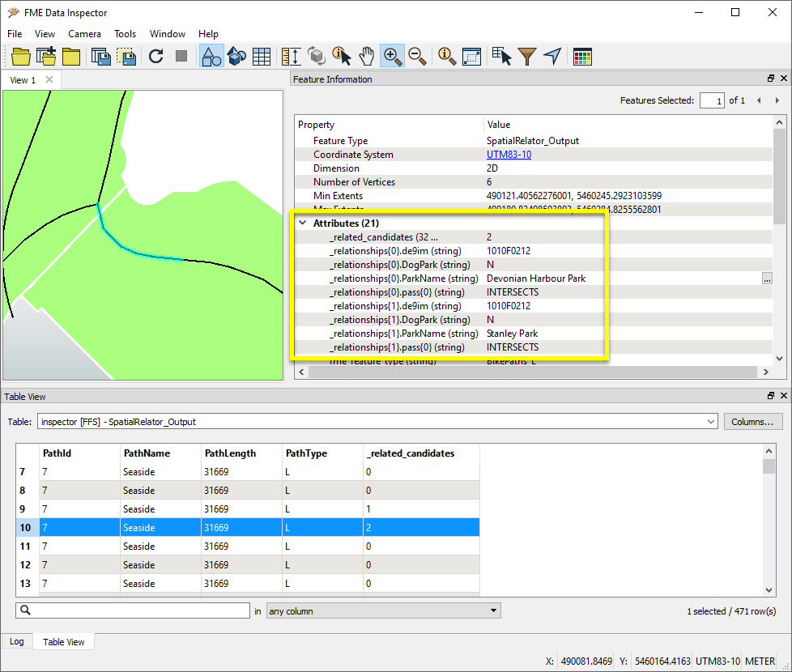
Task: Select the Table View bottom tab
Action: click(x=64, y=642)
